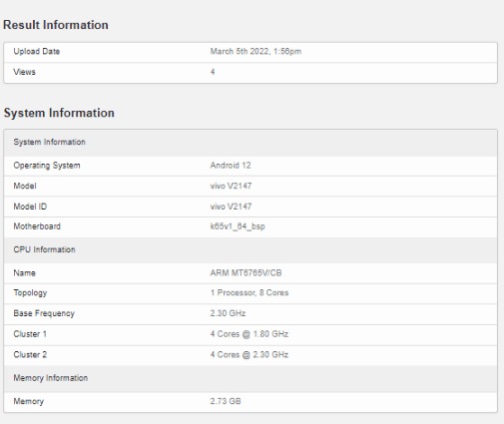Click the Topology row label

click(30, 293)
